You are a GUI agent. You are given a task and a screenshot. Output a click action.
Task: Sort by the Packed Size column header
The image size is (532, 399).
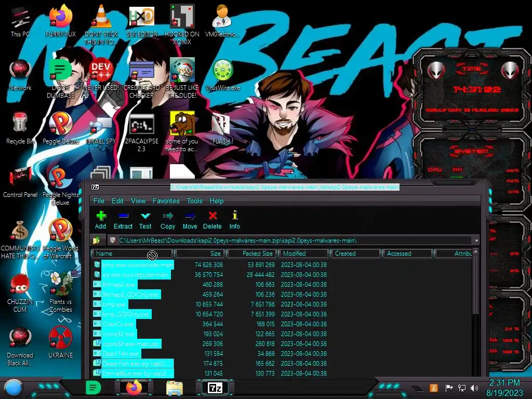click(x=252, y=254)
